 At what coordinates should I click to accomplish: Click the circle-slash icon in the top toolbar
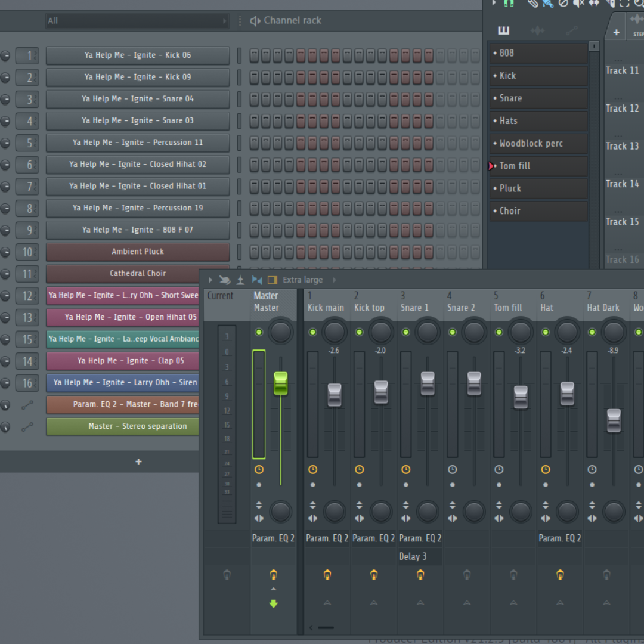point(563,4)
